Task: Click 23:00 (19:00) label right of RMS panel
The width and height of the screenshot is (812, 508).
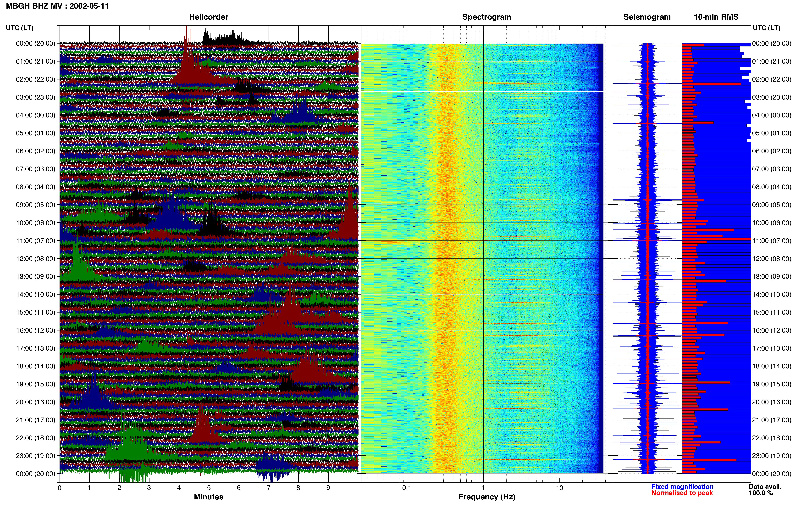Action: coord(772,456)
